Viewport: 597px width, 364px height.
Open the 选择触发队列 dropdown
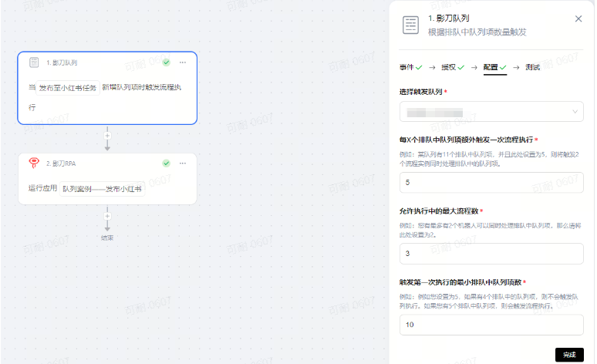point(491,112)
